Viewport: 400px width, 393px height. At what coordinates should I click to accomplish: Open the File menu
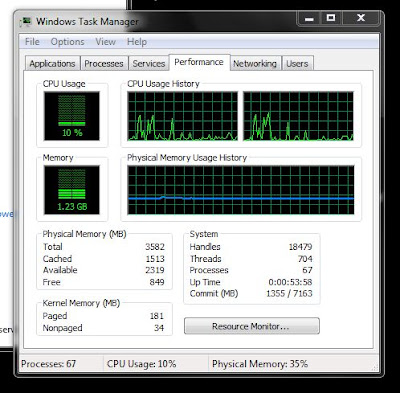(32, 42)
